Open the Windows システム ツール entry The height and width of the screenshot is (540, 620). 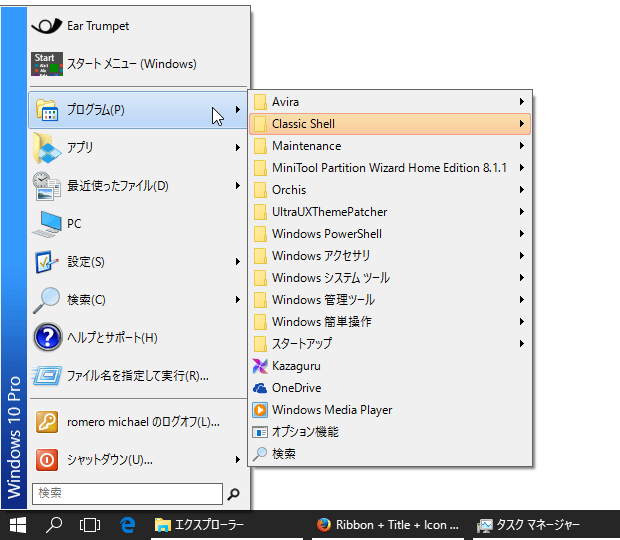tap(390, 278)
